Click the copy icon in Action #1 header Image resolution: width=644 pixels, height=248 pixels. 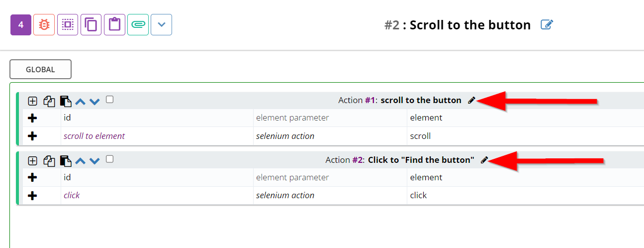click(49, 101)
